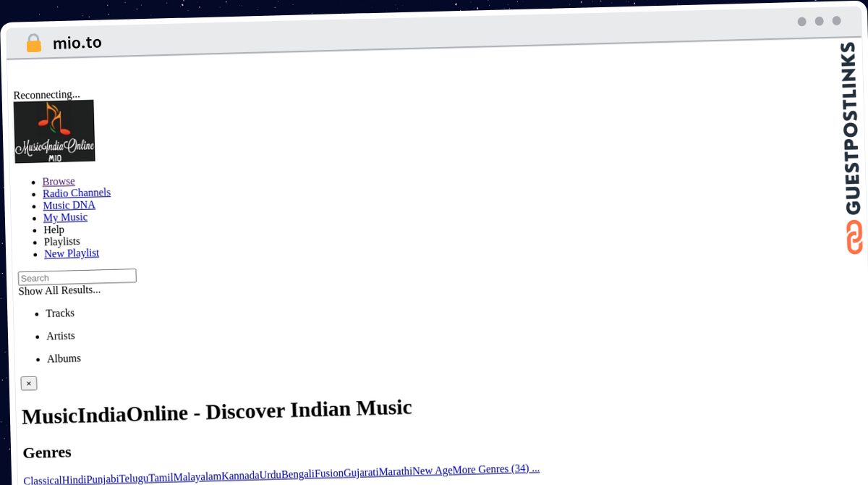The width and height of the screenshot is (868, 485).
Task: Open the Tamil genre
Action: point(161,478)
